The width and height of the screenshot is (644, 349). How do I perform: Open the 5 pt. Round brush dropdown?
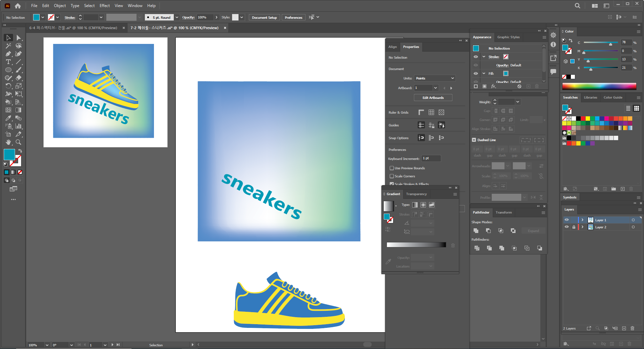177,17
